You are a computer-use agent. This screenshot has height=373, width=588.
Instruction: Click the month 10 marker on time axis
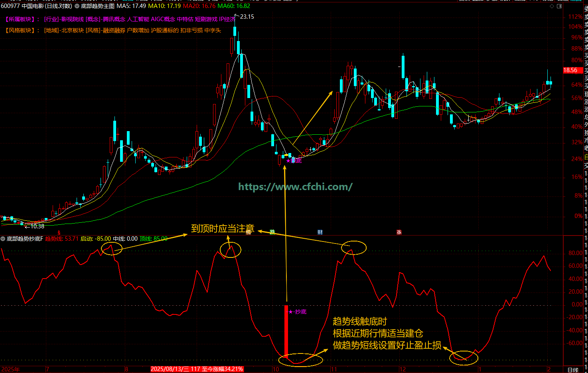[x=276, y=369]
